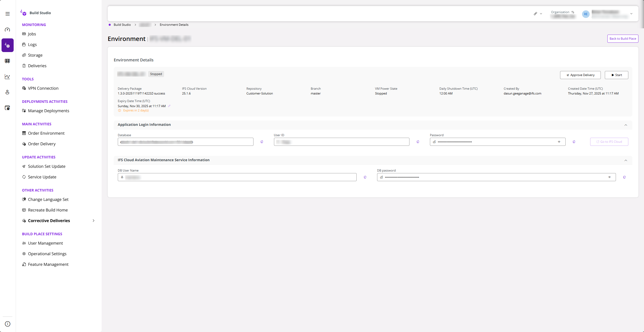
Task: Click into the Database field
Action: 186,142
